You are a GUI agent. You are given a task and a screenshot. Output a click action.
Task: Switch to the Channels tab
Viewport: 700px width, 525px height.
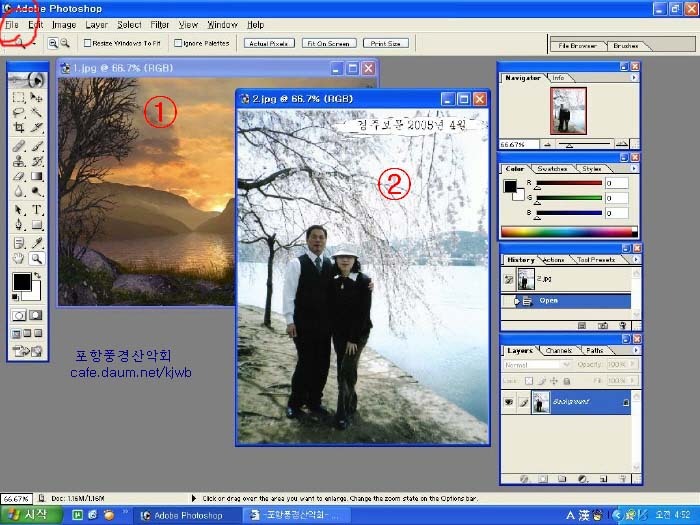coord(558,350)
